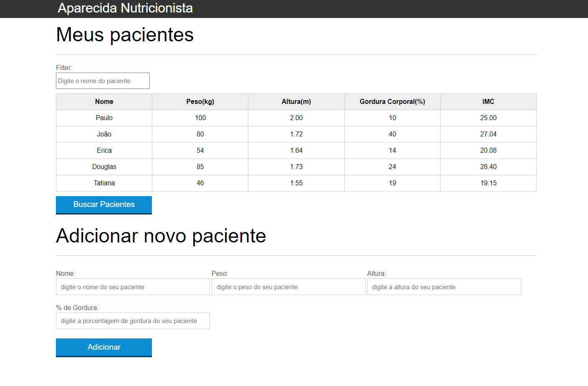Viewport: 588px width, 386px height.
Task: Select patient name Douglas in table
Action: (x=104, y=167)
